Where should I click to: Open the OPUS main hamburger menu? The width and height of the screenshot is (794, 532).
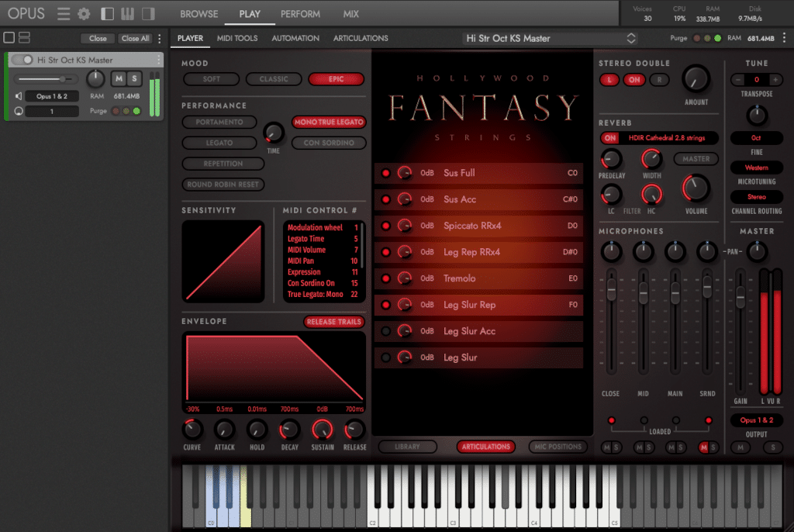64,14
